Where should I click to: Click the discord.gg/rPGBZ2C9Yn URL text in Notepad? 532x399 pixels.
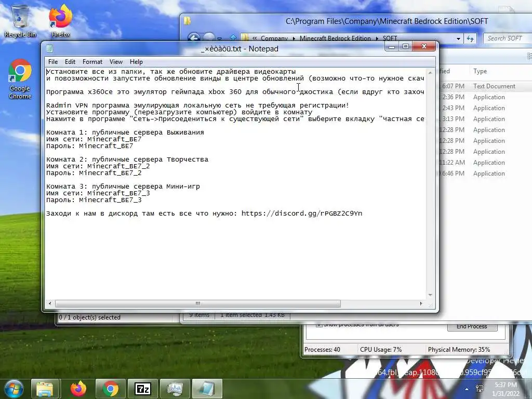tap(302, 214)
